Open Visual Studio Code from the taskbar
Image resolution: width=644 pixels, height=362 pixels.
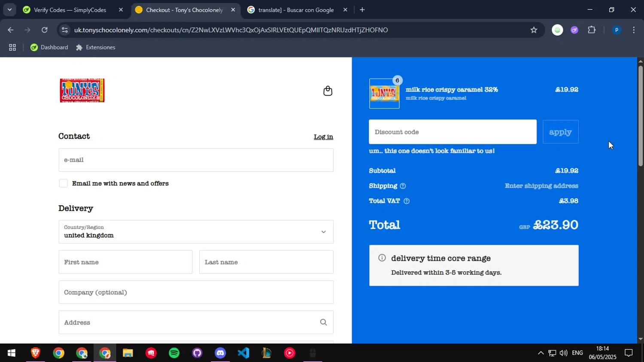[243, 353]
